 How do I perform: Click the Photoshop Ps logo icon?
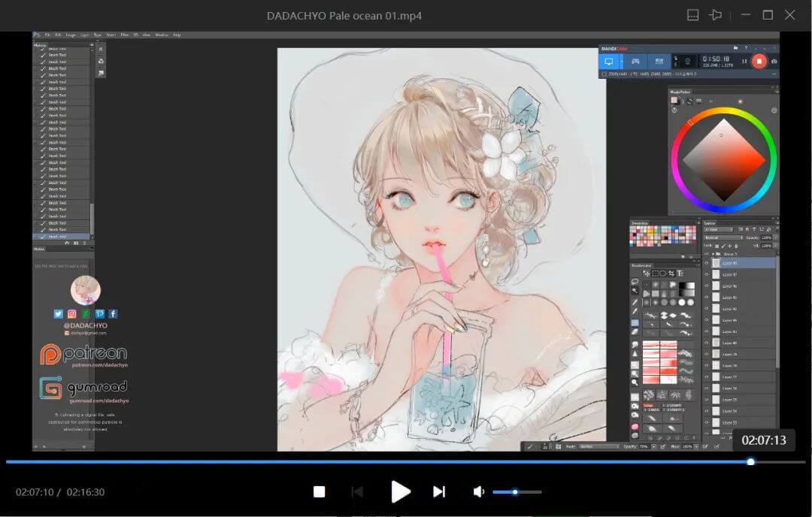click(35, 35)
